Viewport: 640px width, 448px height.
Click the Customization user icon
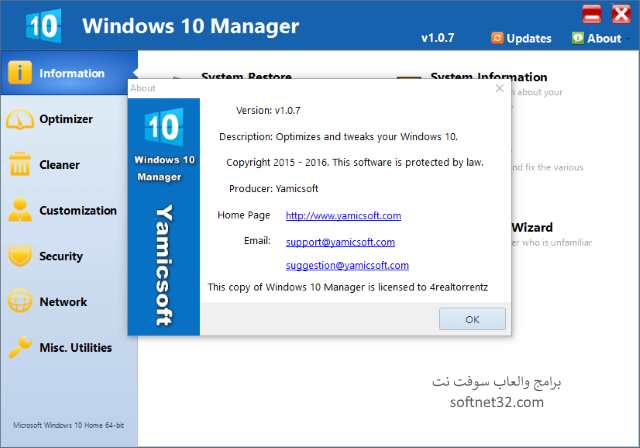click(x=20, y=210)
